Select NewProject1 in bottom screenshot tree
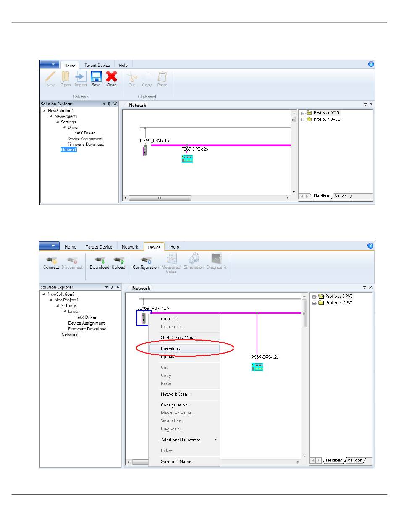The width and height of the screenshot is (399, 532). [67, 300]
